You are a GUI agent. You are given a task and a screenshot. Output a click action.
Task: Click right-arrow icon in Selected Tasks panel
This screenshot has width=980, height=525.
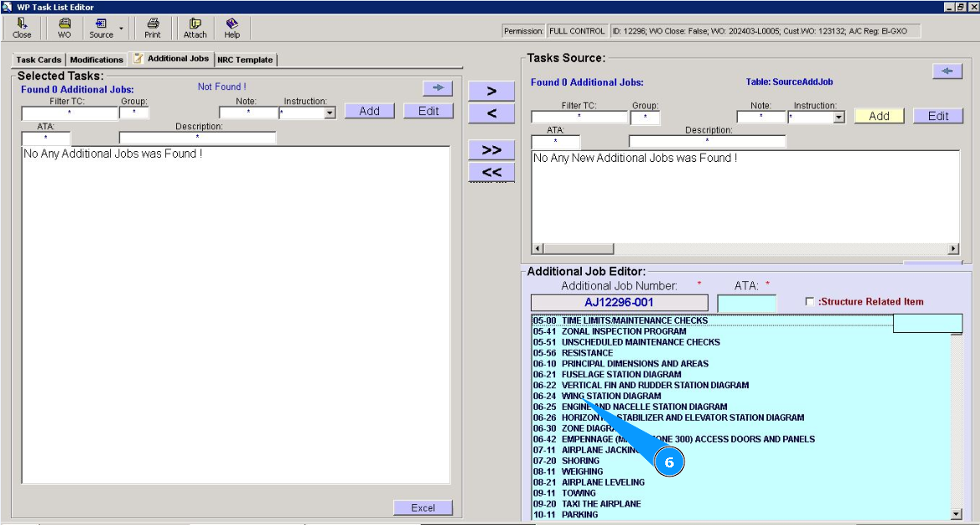(437, 88)
